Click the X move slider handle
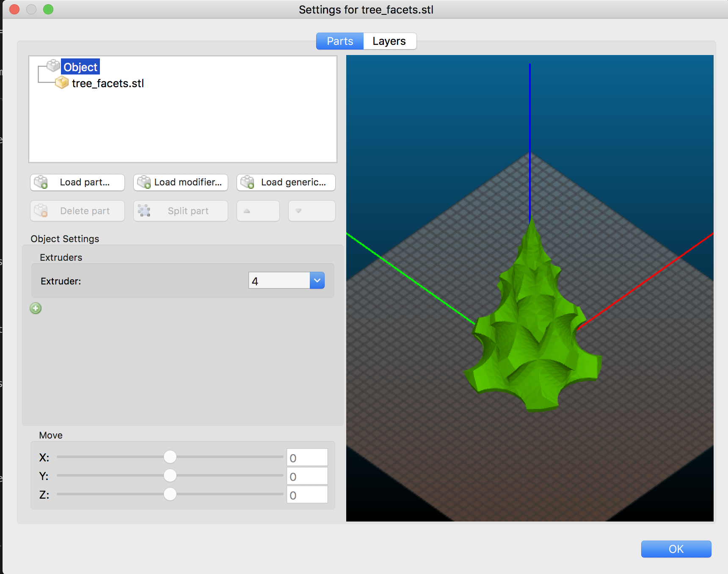Screen dimensions: 728x574 pyautogui.click(x=170, y=457)
